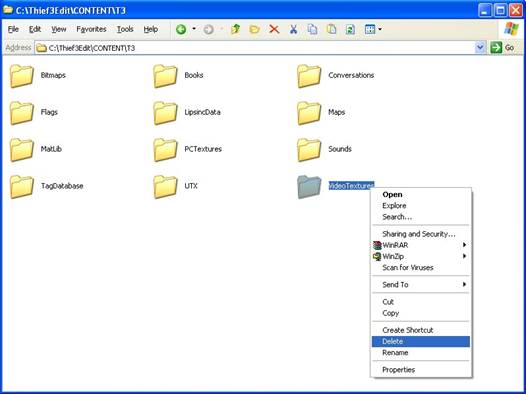526x394 pixels.
Task: Choose Sharing and Security... in context menu
Action: point(421,234)
